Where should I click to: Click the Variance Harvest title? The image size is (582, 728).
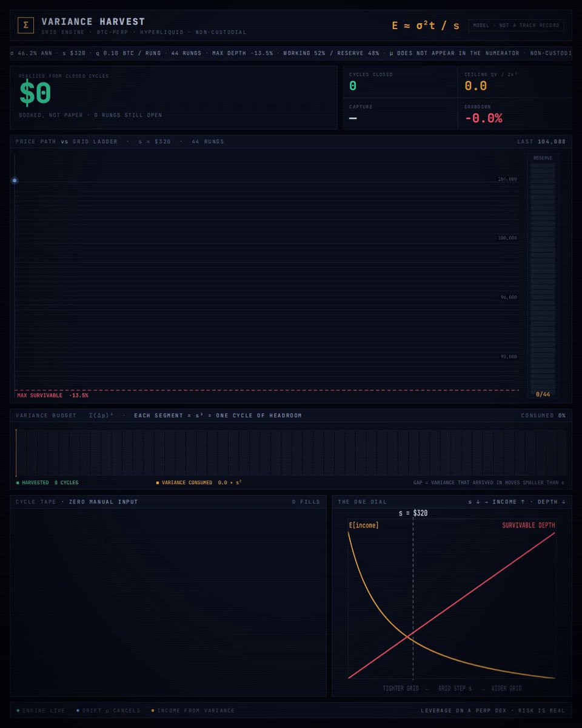pos(93,22)
